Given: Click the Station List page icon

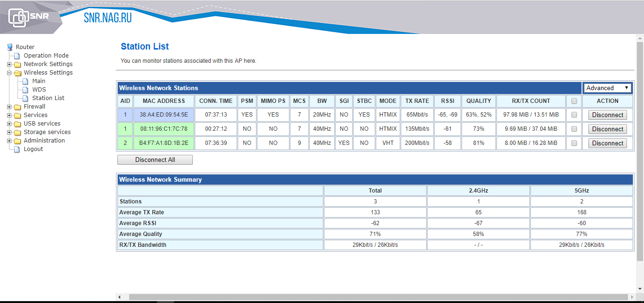Looking at the screenshot, I should point(25,98).
